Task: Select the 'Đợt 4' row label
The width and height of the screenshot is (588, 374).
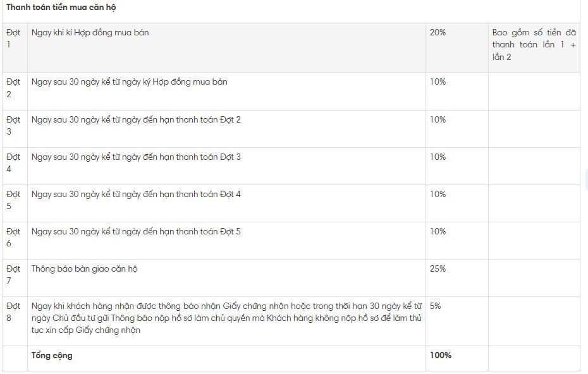Action: pyautogui.click(x=13, y=163)
